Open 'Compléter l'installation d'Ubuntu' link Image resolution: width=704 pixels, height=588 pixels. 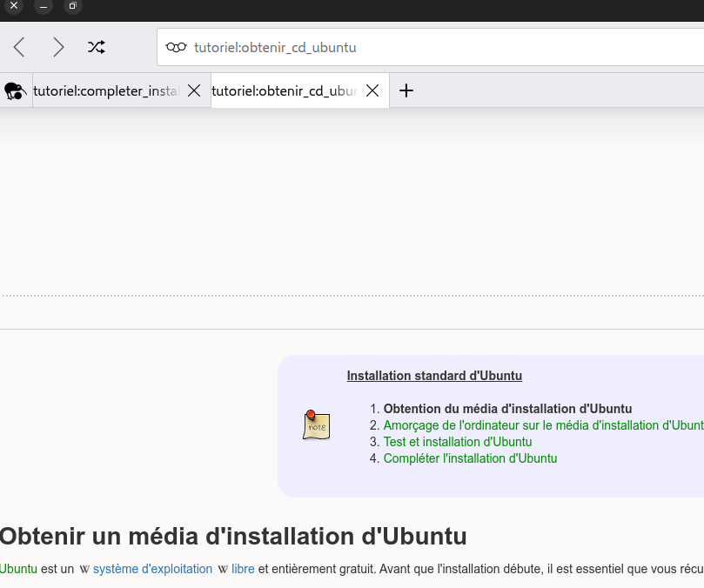click(x=470, y=458)
